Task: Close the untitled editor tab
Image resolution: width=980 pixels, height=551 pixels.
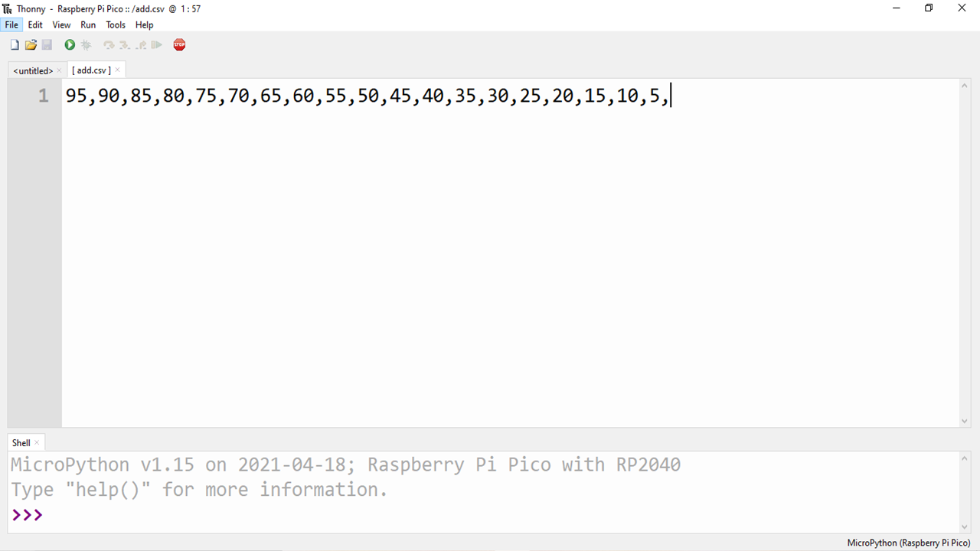Action: [59, 70]
